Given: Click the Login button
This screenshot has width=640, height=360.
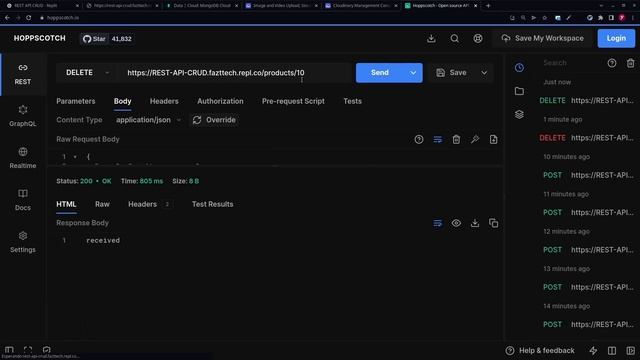Looking at the screenshot, I should pyautogui.click(x=616, y=38).
